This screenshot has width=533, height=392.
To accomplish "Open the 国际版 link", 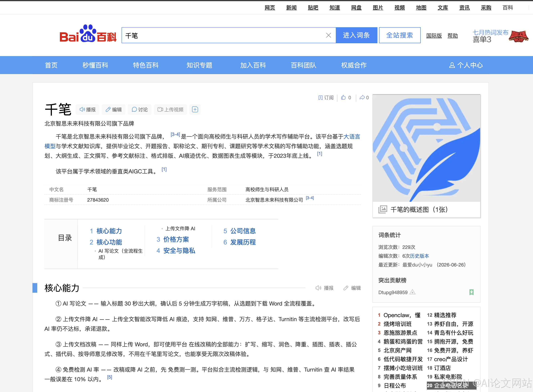I will tap(434, 36).
